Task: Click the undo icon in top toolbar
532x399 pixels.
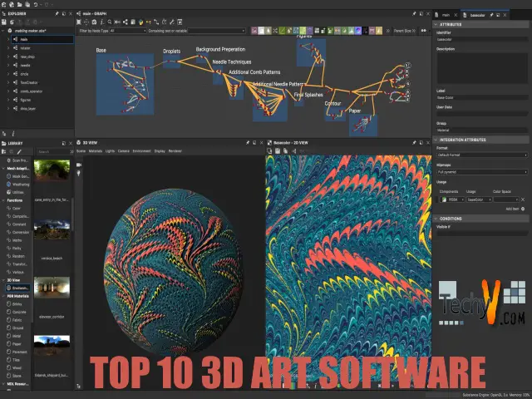Action: click(x=36, y=5)
